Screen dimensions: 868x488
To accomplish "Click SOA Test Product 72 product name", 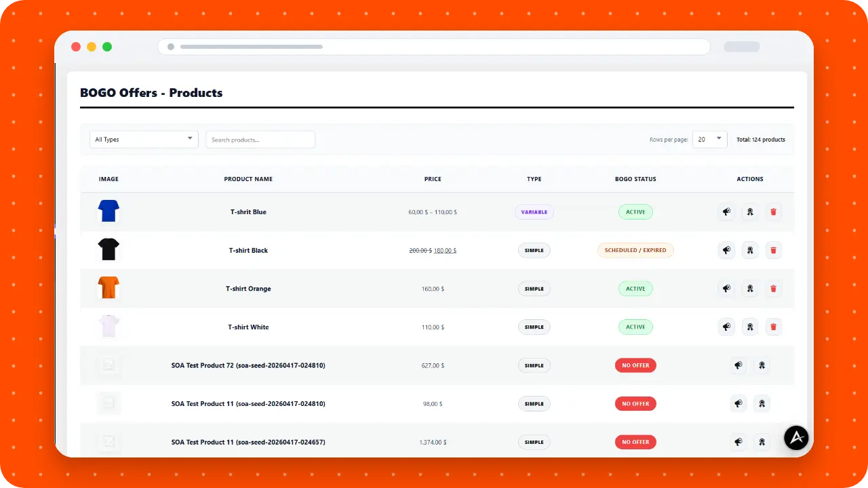I will coord(248,365).
